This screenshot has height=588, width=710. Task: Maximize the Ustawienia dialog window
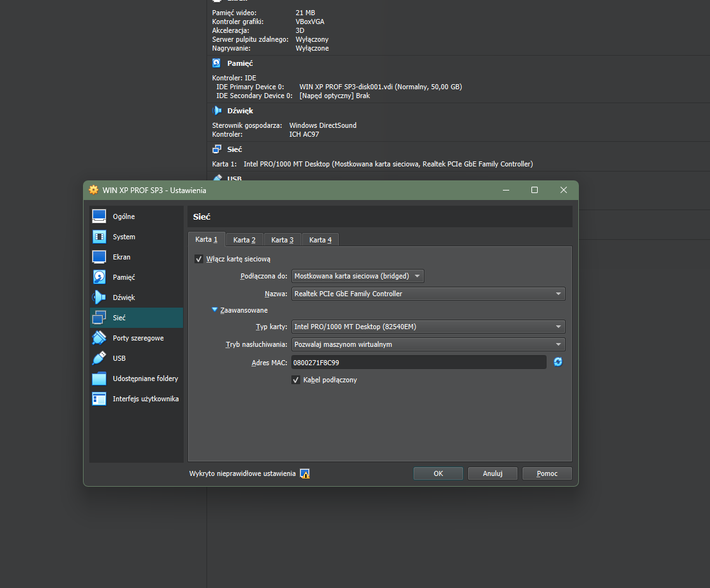pos(535,190)
